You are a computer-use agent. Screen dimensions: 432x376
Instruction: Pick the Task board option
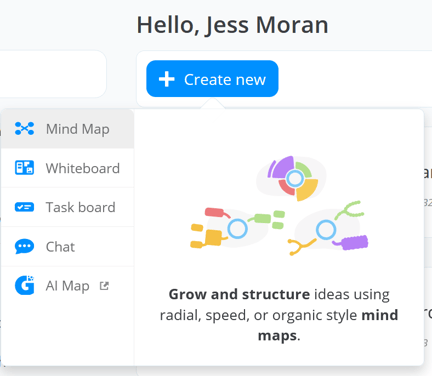(x=68, y=207)
